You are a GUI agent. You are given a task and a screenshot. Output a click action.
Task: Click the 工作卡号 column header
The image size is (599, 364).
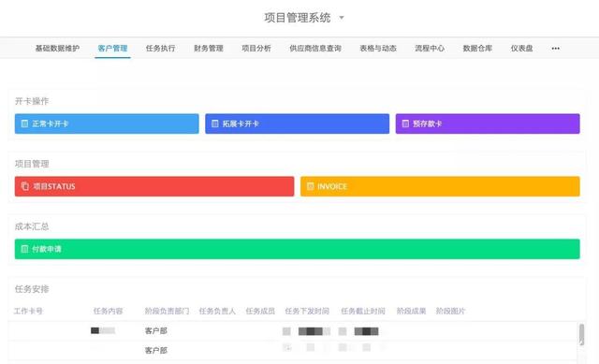28,311
